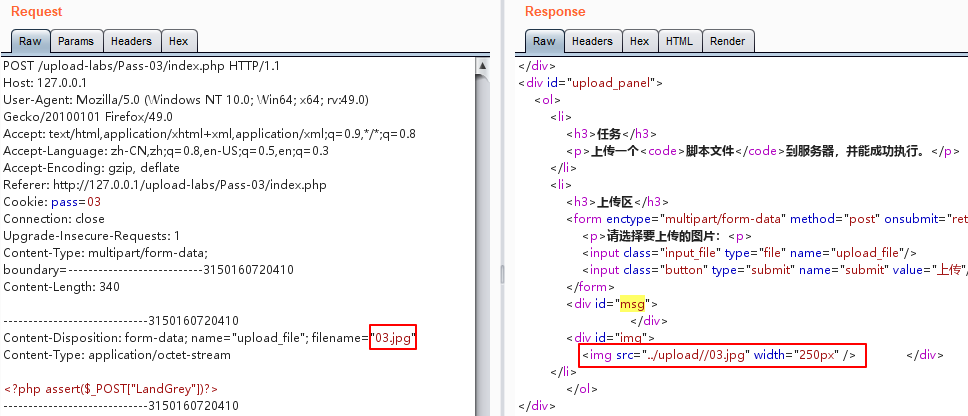Image resolution: width=968 pixels, height=416 pixels.
Task: Click the 上传区 heading line
Action: [x=617, y=202]
